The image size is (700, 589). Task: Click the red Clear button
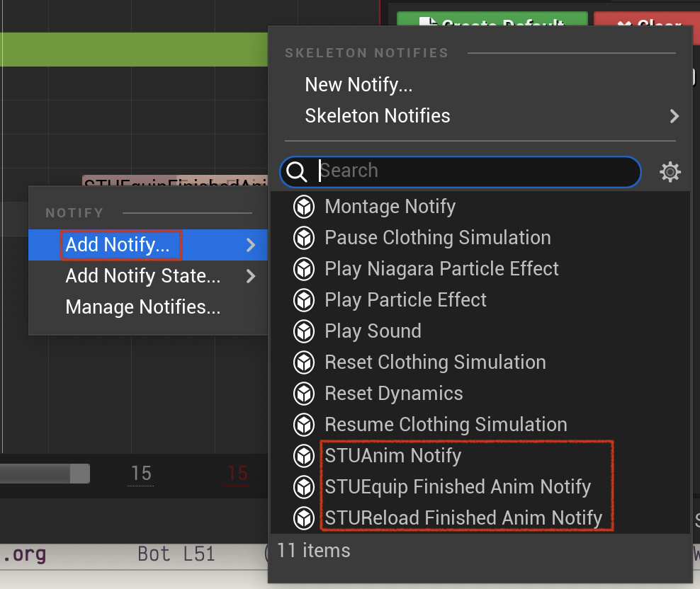pyautogui.click(x=647, y=19)
